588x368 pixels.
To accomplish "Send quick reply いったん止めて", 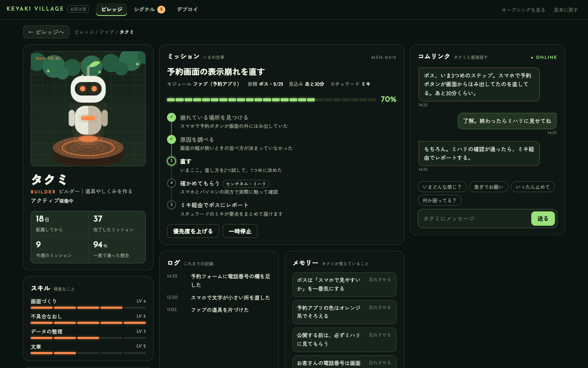I will pos(533,187).
